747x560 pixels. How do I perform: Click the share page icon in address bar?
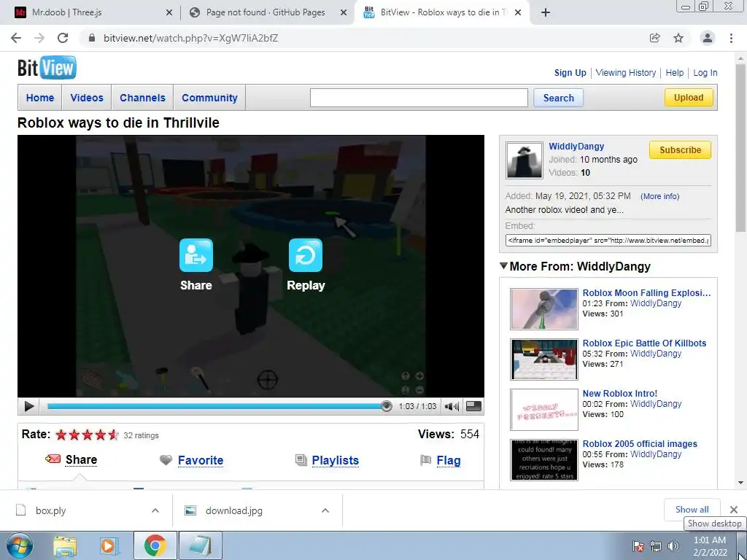655,38
